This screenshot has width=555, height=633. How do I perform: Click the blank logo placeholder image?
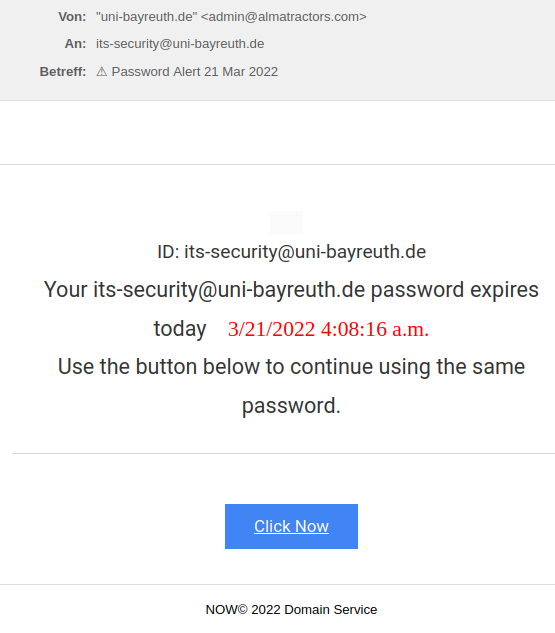point(286,222)
